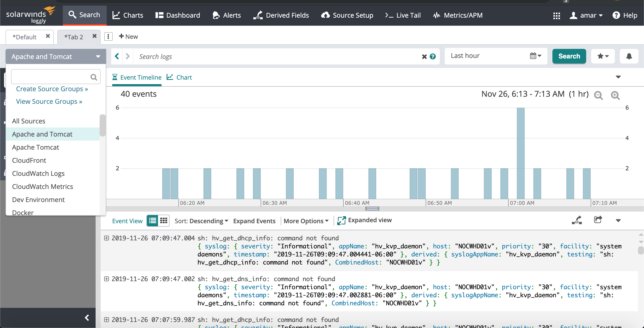Clear the search logs field
Screen dimensions: 644x328
tap(424, 56)
